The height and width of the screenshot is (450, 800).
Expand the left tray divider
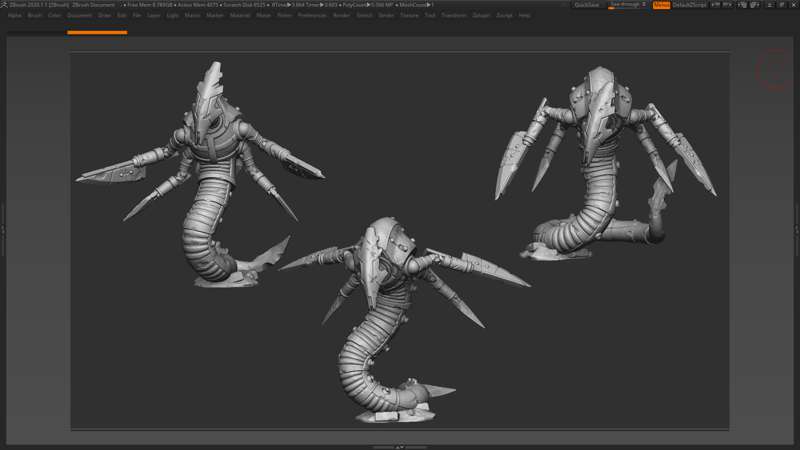click(x=3, y=230)
